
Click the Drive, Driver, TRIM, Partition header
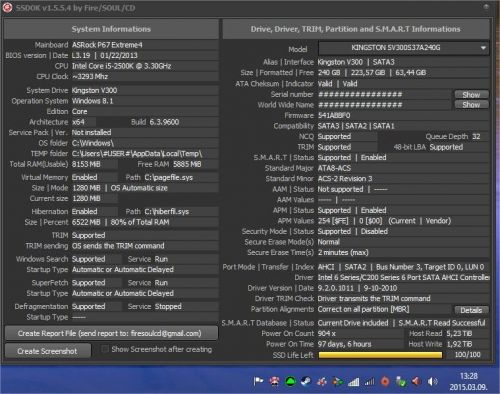[x=356, y=29]
